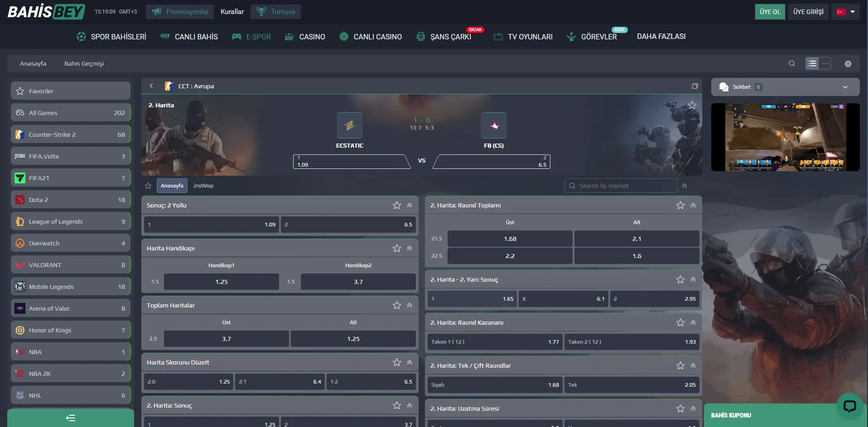Open ŞANS ÇARKI section

pyautogui.click(x=444, y=37)
